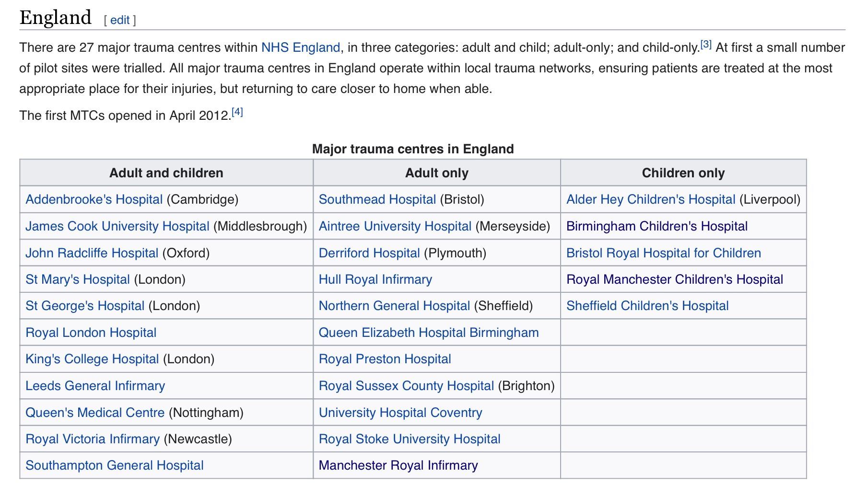Open Sheffield Children's Hospital link
868x496 pixels.
(647, 306)
